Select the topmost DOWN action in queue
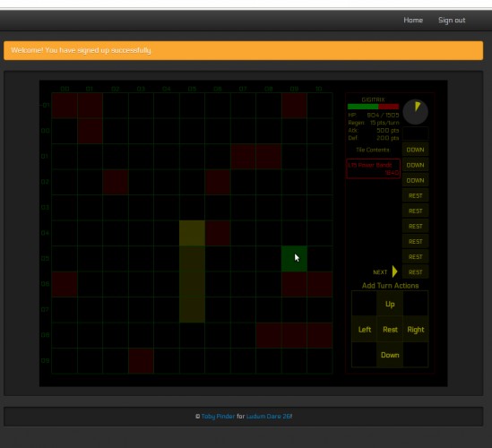 click(x=415, y=150)
